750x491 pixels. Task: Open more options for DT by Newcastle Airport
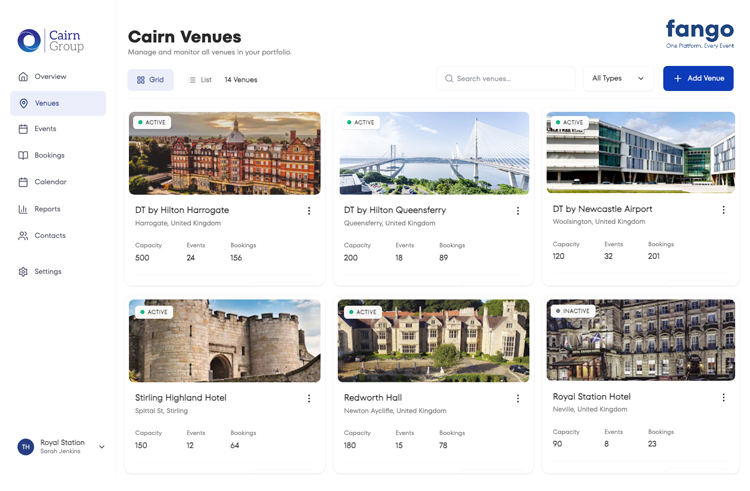[x=723, y=209]
